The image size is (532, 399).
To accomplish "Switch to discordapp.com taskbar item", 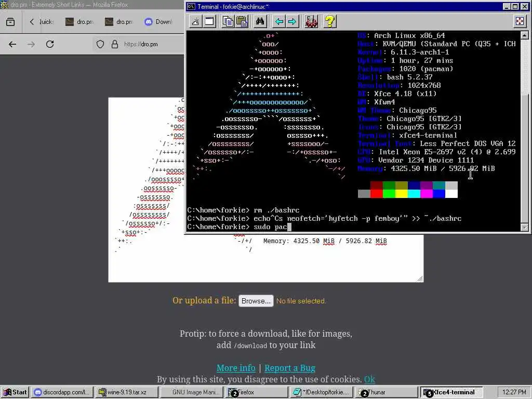I will pyautogui.click(x=62, y=392).
